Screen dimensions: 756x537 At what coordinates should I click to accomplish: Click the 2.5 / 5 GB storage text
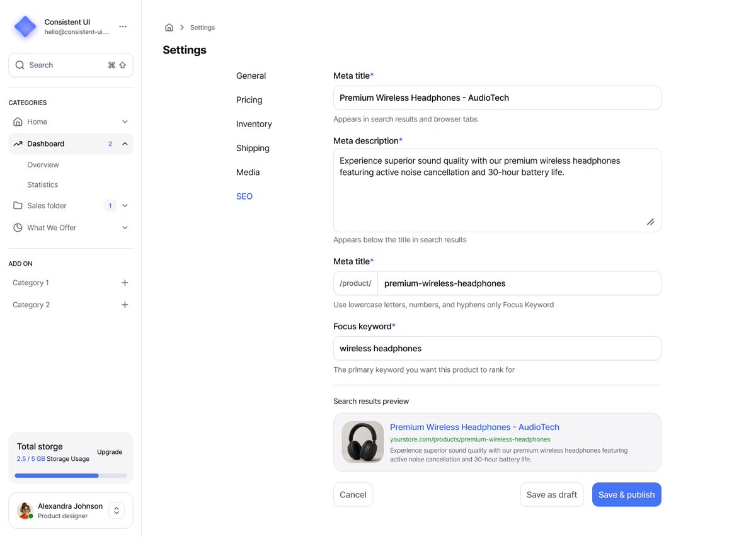(31, 459)
